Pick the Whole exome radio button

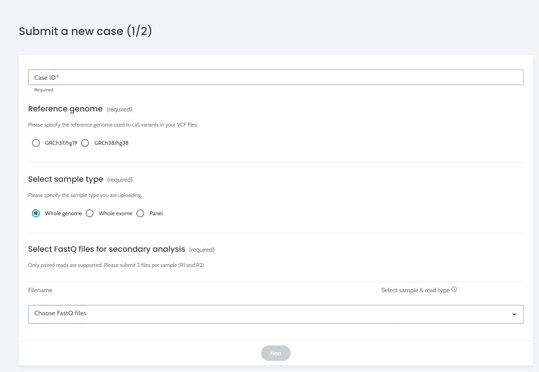[90, 214]
